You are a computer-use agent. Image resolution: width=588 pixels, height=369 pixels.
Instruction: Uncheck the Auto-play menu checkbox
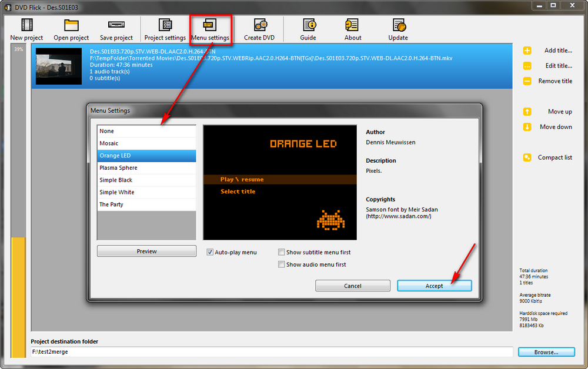[210, 252]
